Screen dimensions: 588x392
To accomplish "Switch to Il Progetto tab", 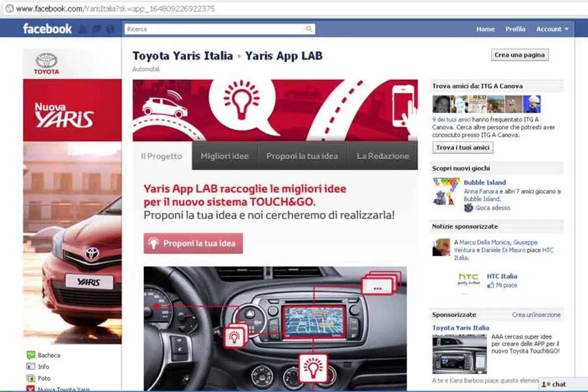I will click(161, 156).
